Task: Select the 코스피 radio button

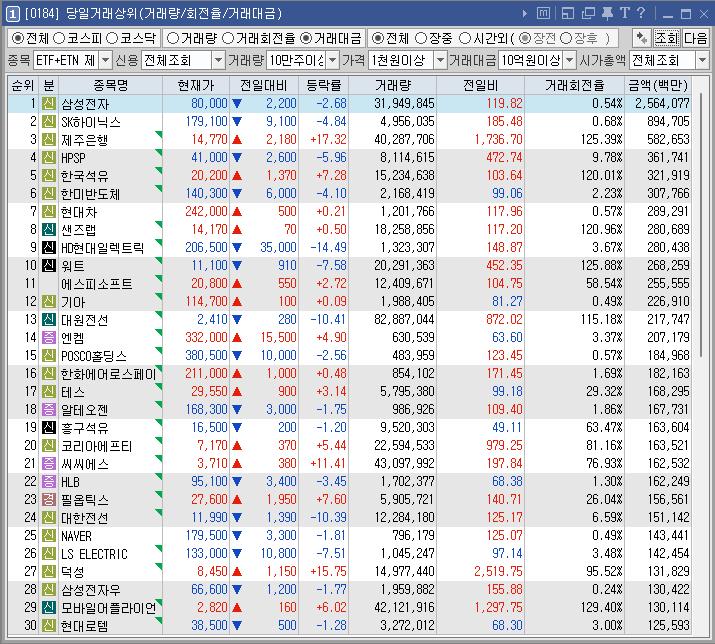Action: tap(59, 38)
